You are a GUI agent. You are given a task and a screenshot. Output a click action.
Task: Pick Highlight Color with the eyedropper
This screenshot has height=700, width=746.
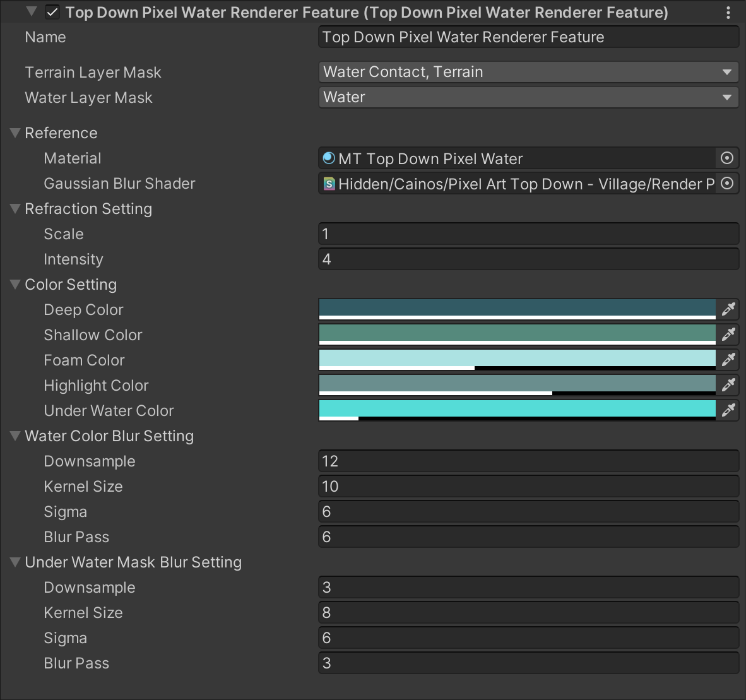point(728,385)
